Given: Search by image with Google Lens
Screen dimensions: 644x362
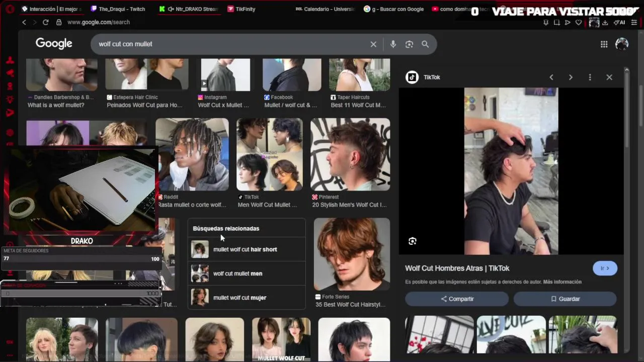Looking at the screenshot, I should (409, 44).
